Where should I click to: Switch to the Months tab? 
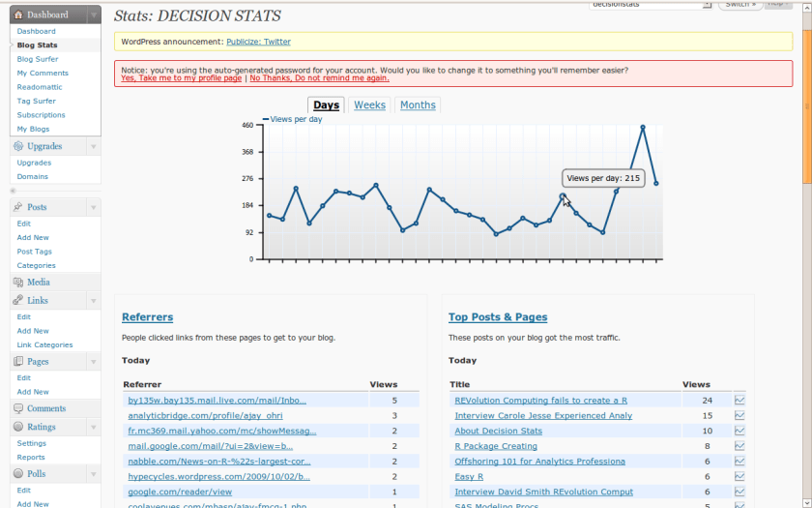coord(418,105)
